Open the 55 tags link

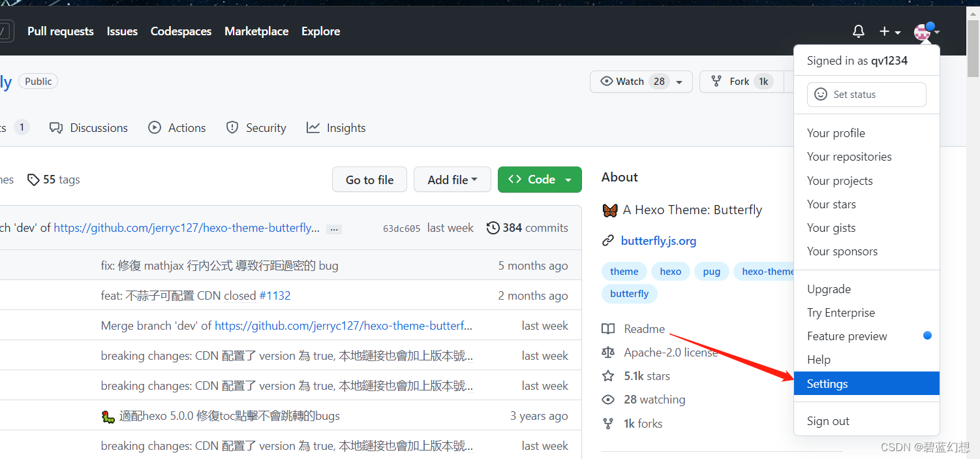(x=54, y=180)
